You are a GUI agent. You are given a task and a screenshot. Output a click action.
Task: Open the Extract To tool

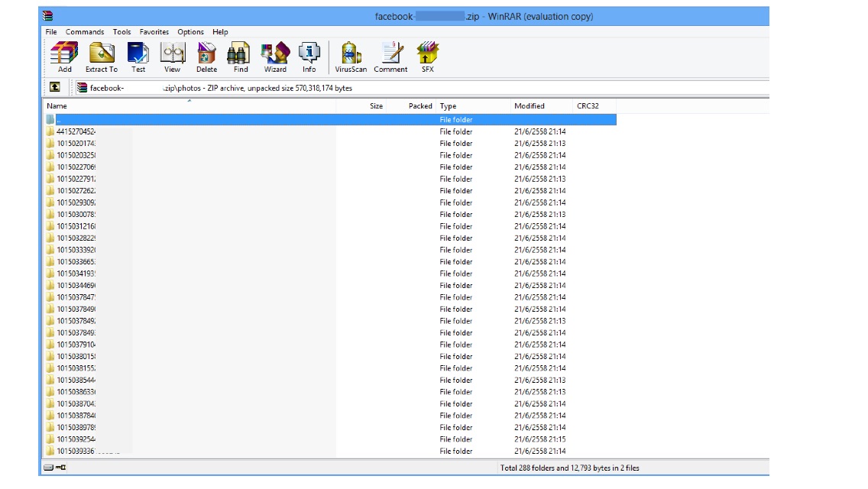(x=102, y=57)
